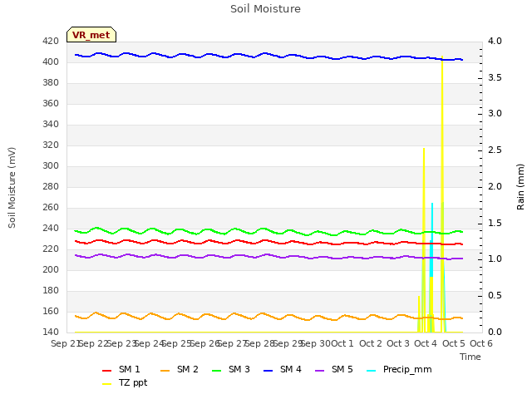Select the SM 2 legend label
Image resolution: width=532 pixels, height=399 pixels.
pyautogui.click(x=188, y=369)
